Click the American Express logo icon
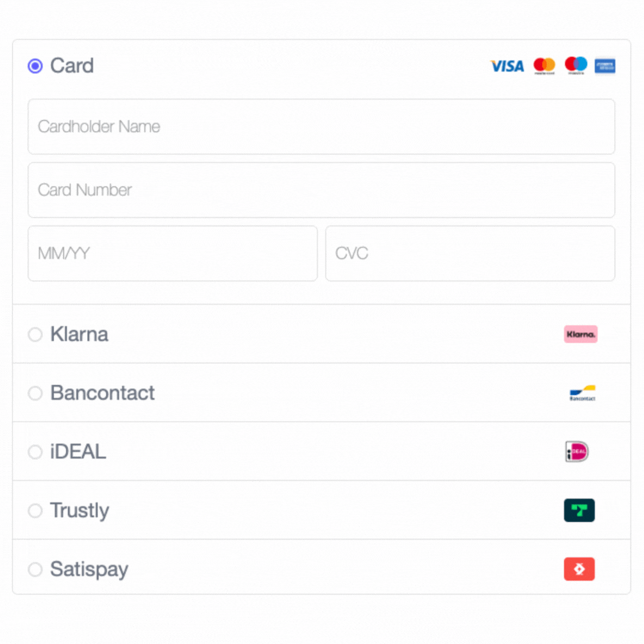Image resolution: width=644 pixels, height=644 pixels. tap(605, 66)
